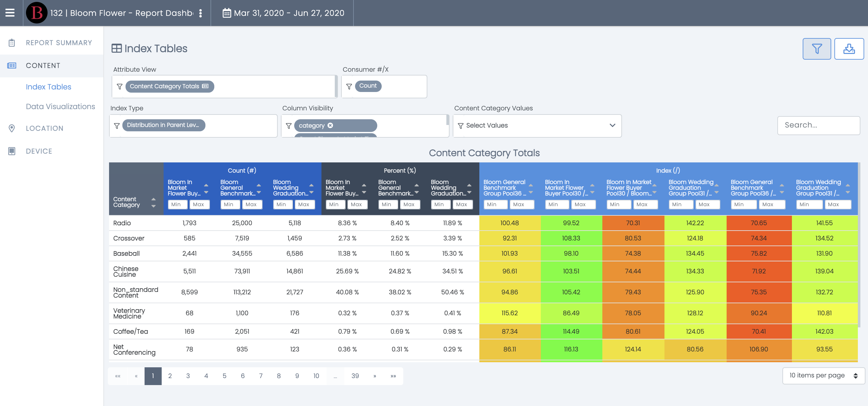
Task: Click the filter funnel button
Action: (x=816, y=49)
